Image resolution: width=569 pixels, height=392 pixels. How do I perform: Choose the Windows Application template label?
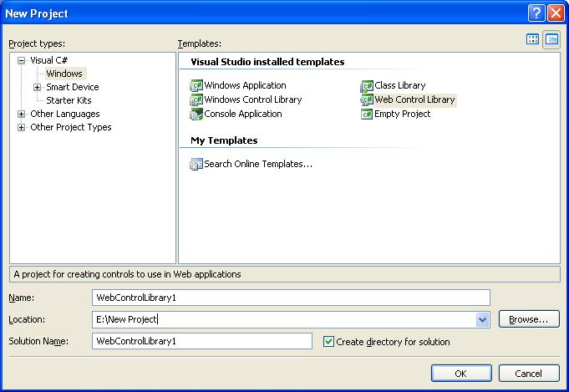(x=246, y=85)
